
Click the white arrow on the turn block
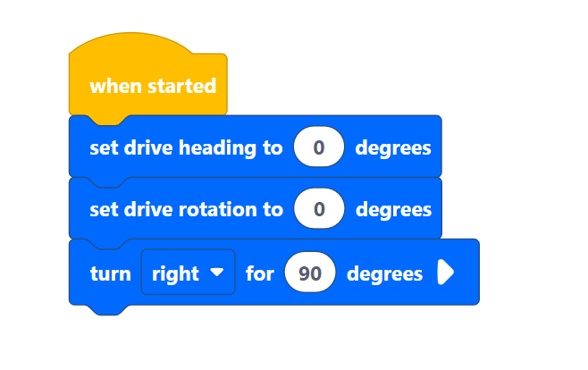click(446, 273)
